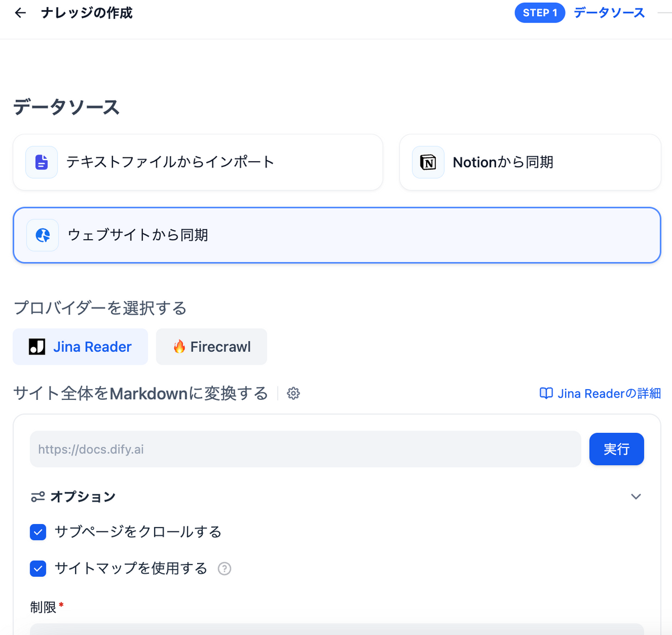This screenshot has width=672, height=635.
Task: Collapse the オプション section chevron
Action: coord(636,496)
